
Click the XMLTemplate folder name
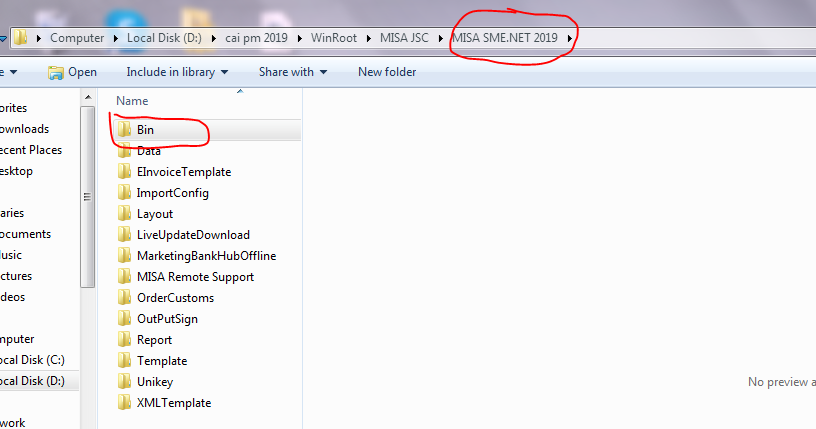pyautogui.click(x=174, y=402)
